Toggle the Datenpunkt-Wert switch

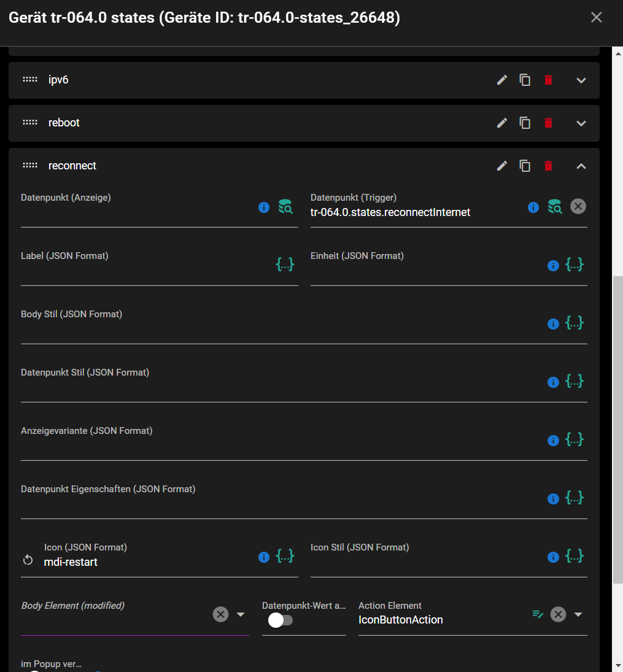(x=281, y=620)
